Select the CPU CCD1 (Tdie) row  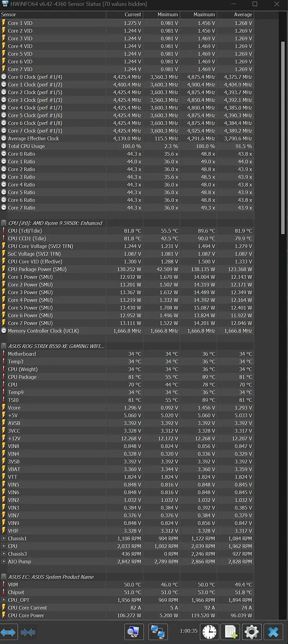pos(127,238)
